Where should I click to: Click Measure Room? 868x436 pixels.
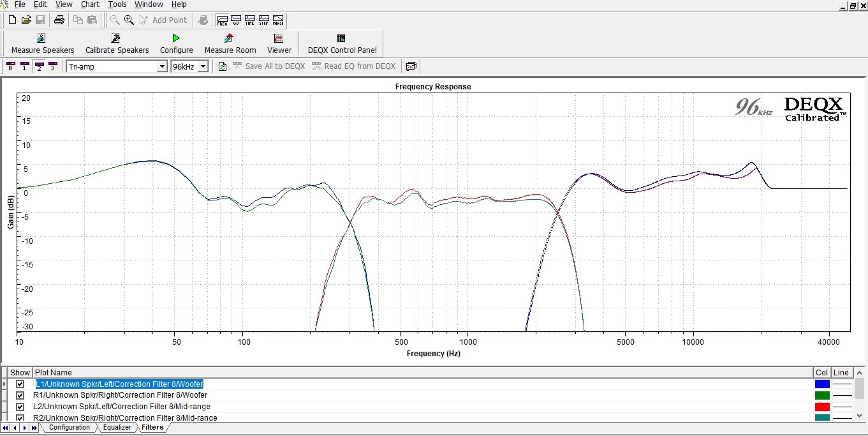pos(230,44)
